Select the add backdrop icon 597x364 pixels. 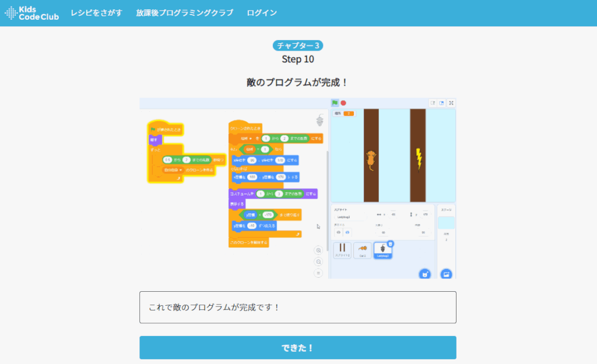[x=446, y=273]
